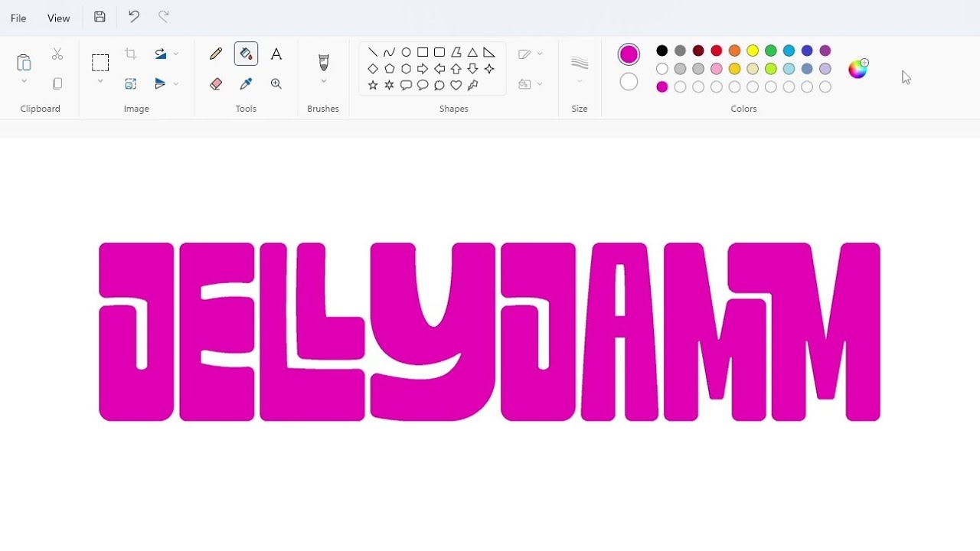Select the Diamond shape
The image size is (980, 551).
click(x=373, y=69)
